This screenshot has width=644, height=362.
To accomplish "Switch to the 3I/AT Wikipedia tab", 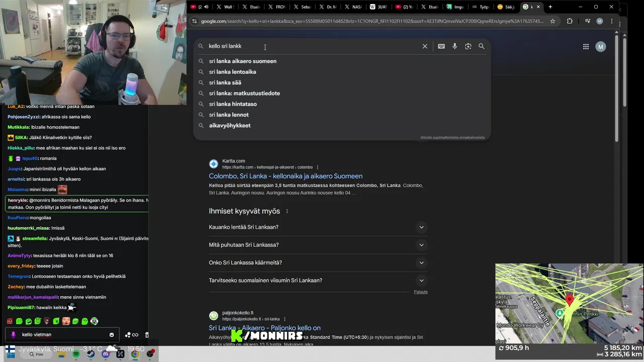I will coord(378,7).
